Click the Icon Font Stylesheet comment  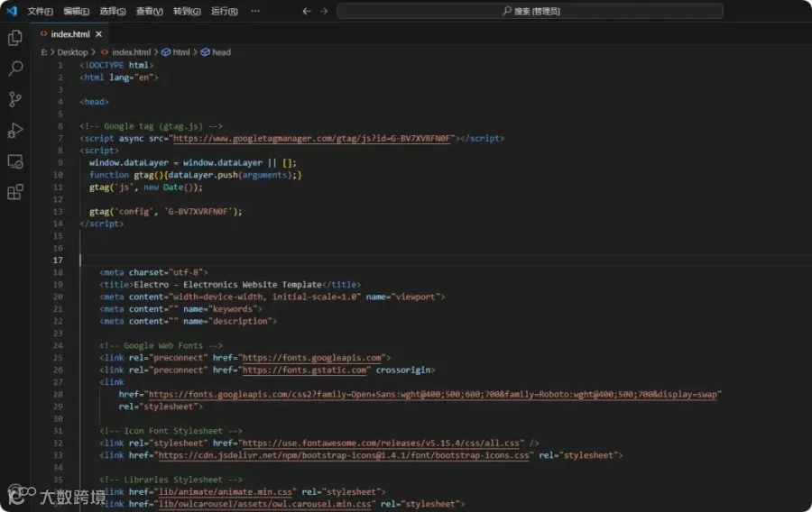(x=171, y=431)
